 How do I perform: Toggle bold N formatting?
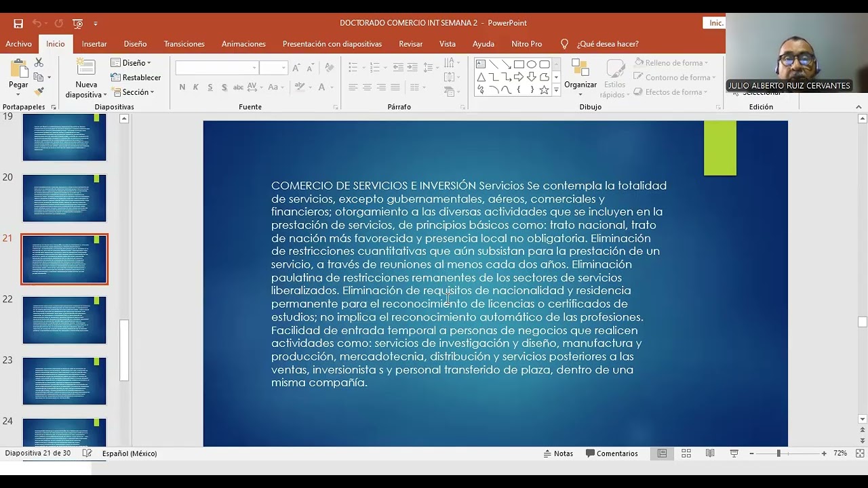182,87
